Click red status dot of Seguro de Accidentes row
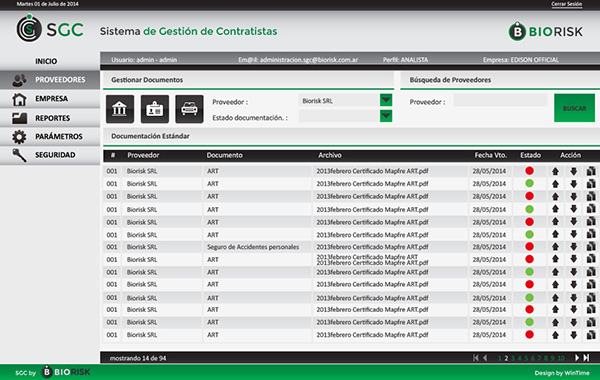Image resolution: width=600 pixels, height=380 pixels. pos(530,247)
